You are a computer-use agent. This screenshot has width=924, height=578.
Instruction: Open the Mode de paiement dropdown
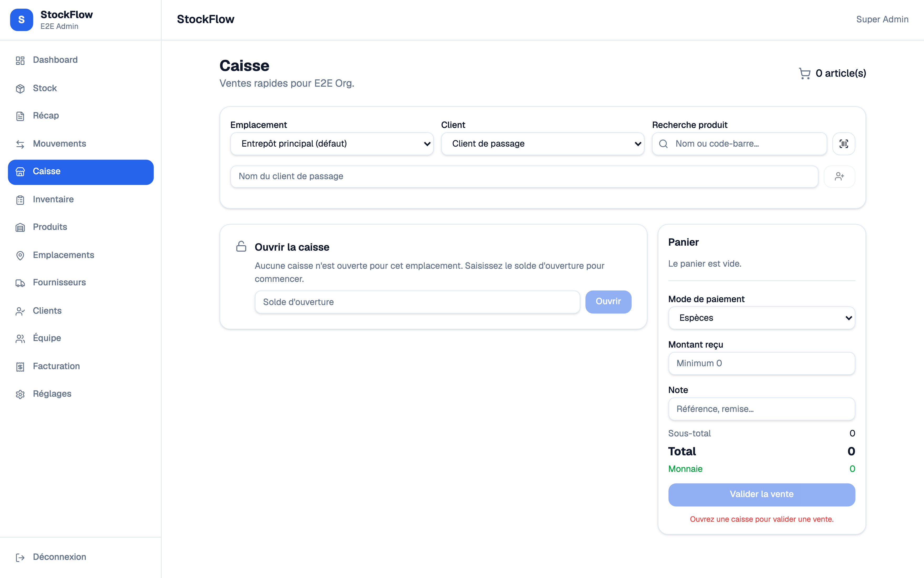tap(762, 318)
